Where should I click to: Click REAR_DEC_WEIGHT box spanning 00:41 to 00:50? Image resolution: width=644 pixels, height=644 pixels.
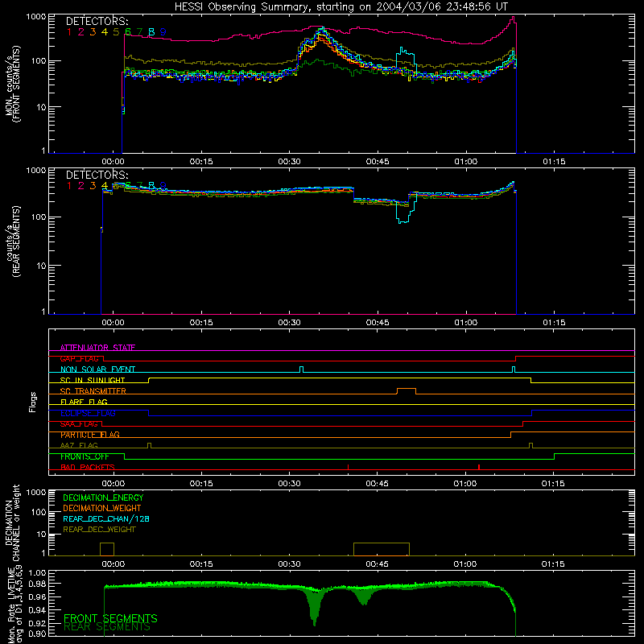[x=382, y=549]
